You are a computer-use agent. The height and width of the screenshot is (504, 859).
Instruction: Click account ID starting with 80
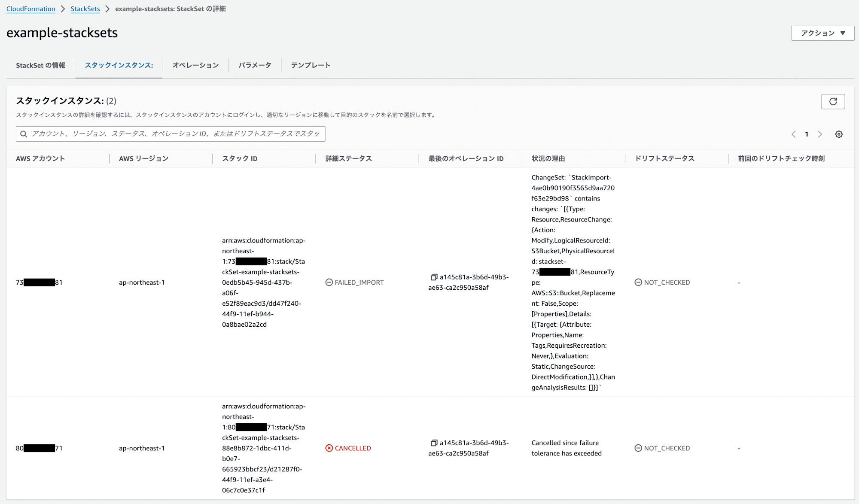(x=39, y=448)
